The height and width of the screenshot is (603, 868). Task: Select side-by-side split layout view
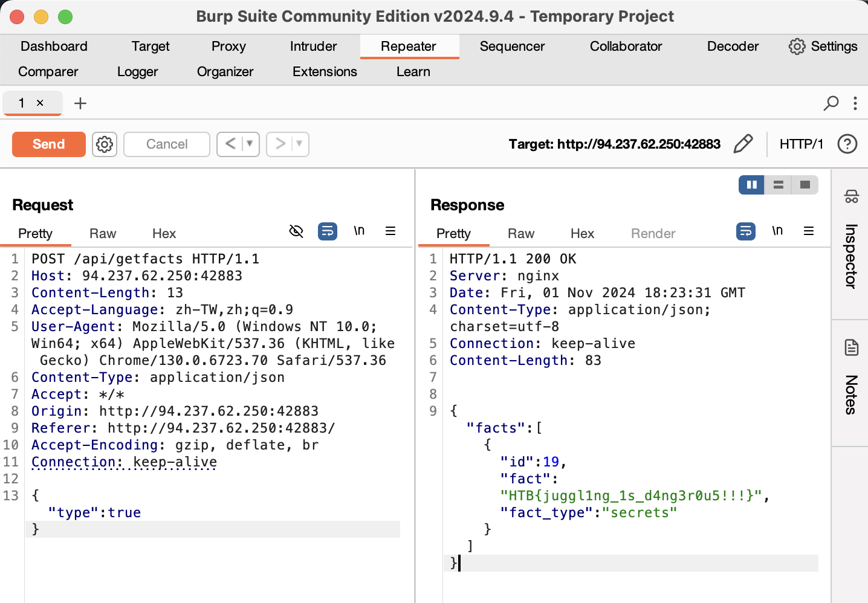click(751, 185)
